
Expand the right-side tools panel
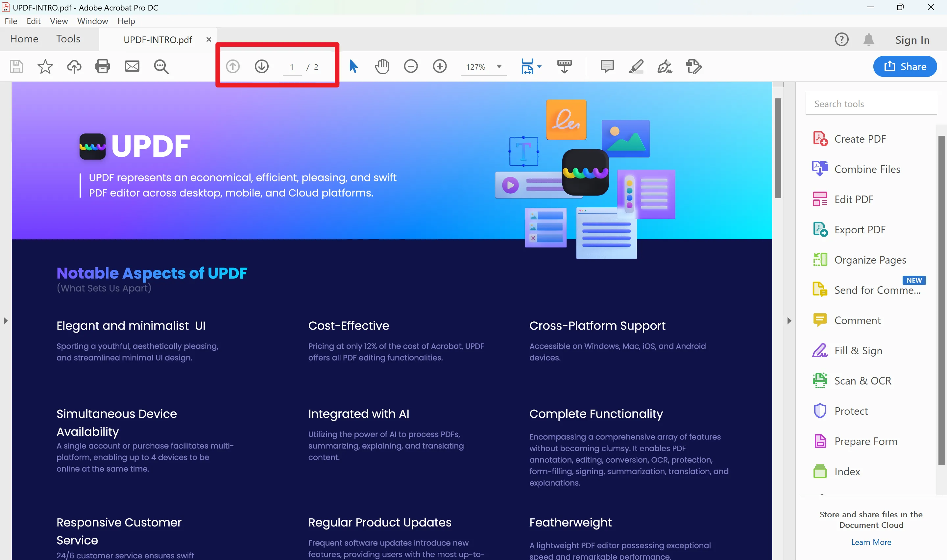[x=789, y=321]
